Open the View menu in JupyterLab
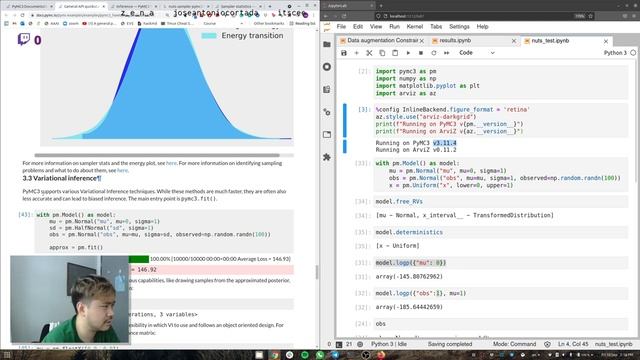Viewport: 640px width, 360px height. tap(376, 27)
